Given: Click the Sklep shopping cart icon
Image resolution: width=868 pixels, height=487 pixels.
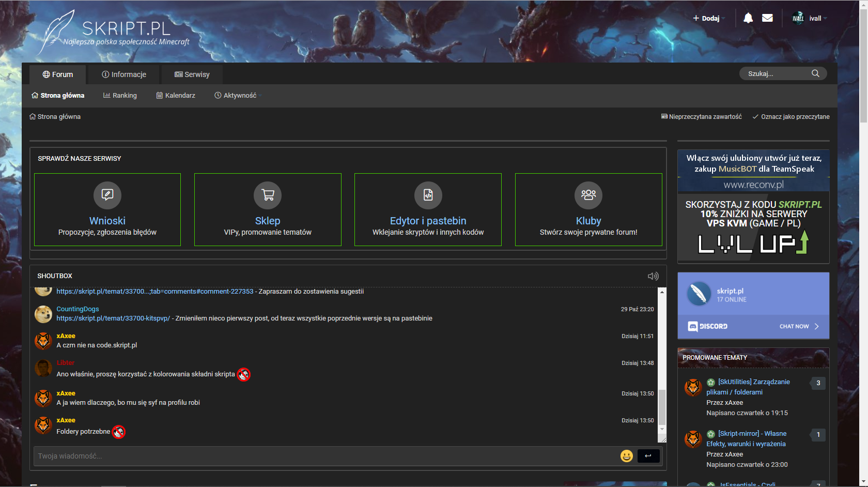Looking at the screenshot, I should 268,195.
